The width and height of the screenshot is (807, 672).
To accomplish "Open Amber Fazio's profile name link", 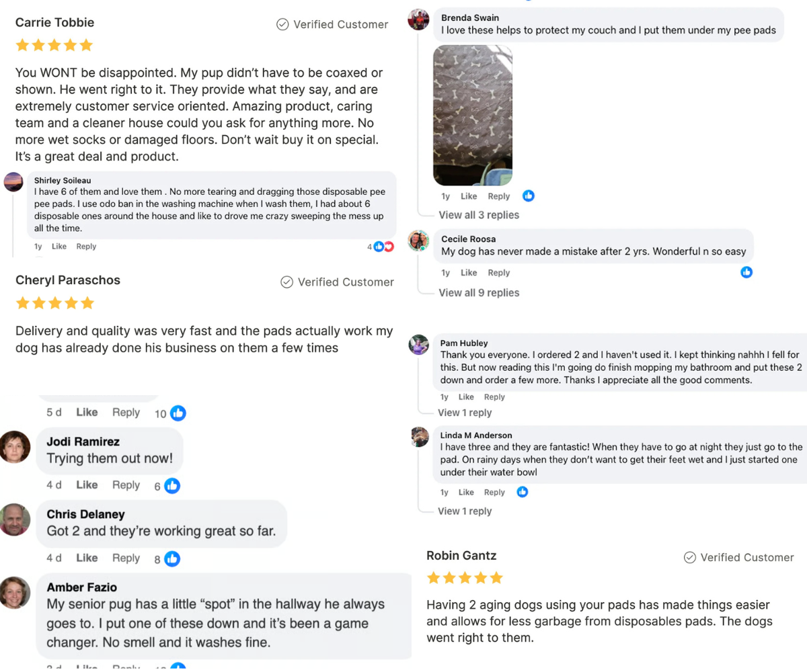I will [x=82, y=587].
